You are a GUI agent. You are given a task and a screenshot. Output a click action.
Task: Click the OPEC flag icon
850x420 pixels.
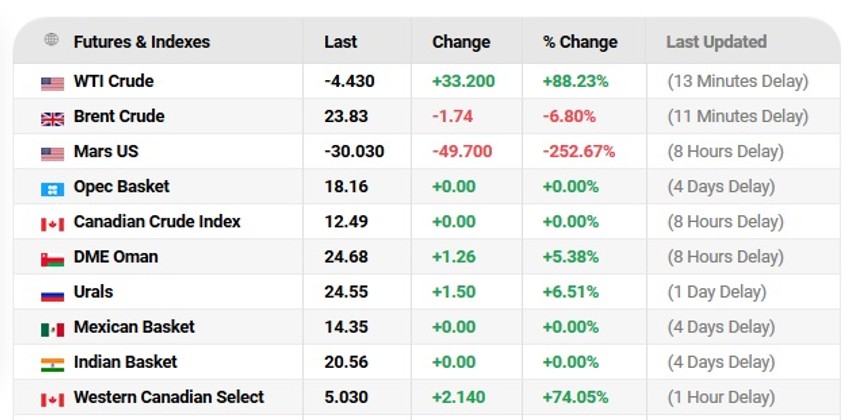point(52,188)
